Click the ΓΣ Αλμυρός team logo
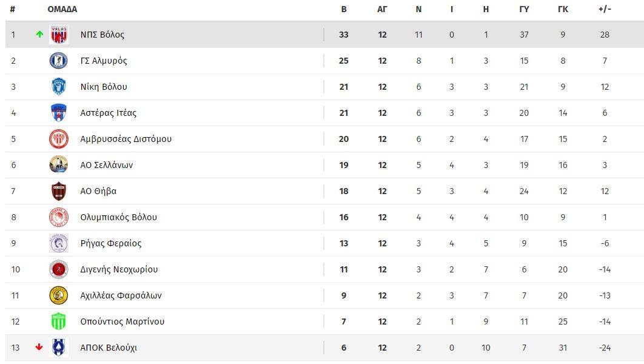Image resolution: width=644 pixels, height=364 pixels. click(x=59, y=61)
